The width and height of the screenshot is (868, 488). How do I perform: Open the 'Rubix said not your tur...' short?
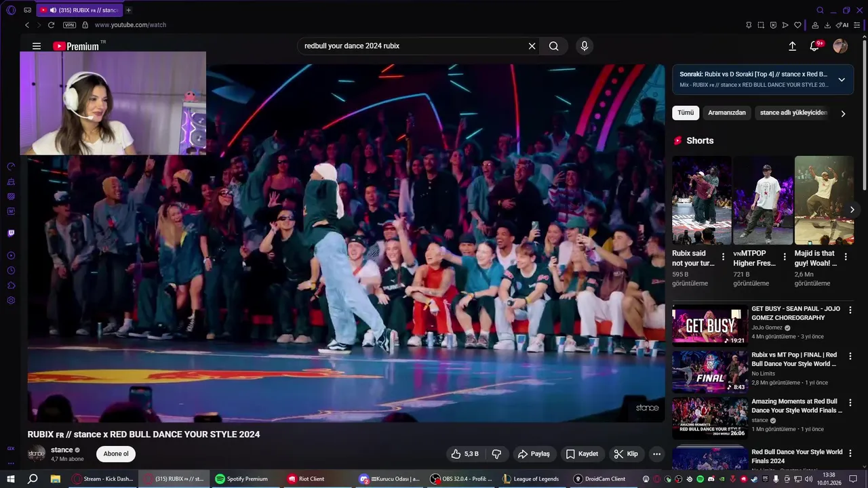701,201
